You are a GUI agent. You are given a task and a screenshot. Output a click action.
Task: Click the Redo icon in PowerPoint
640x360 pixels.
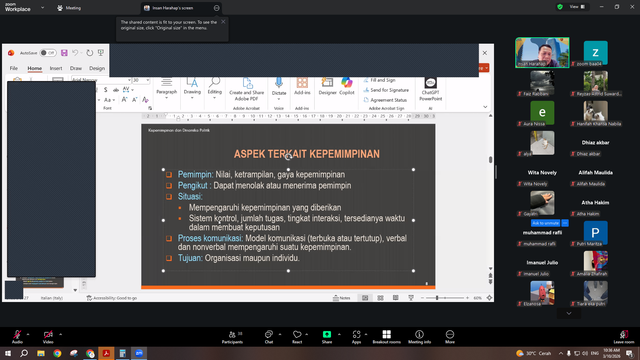point(89,53)
